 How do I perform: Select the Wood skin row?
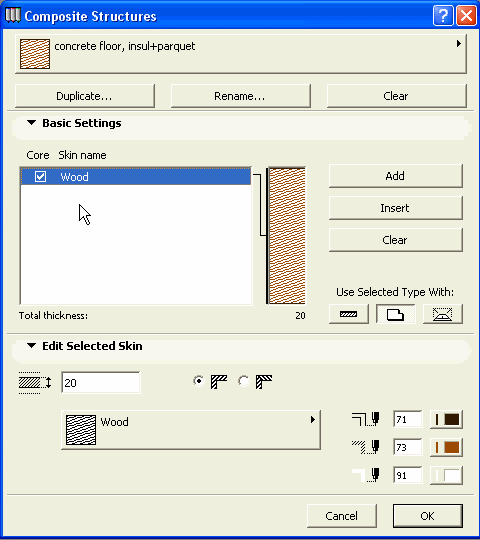(x=136, y=177)
